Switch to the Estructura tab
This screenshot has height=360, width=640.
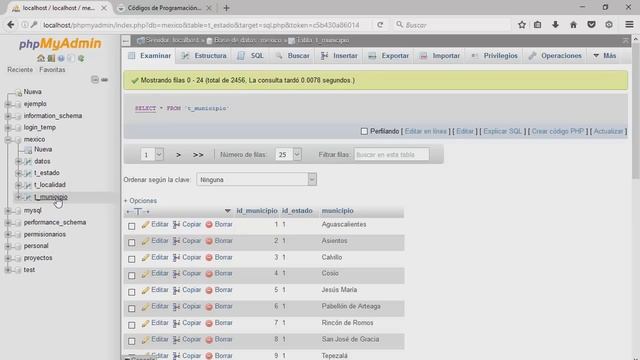point(204,56)
